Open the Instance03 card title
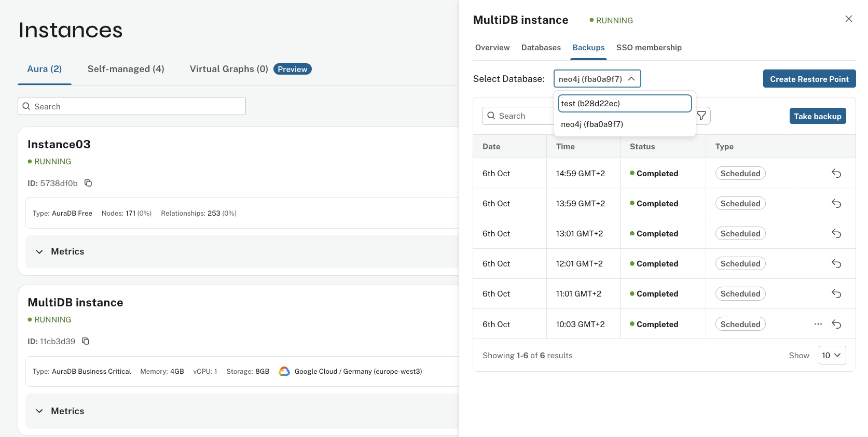868x437 pixels. pyautogui.click(x=59, y=144)
